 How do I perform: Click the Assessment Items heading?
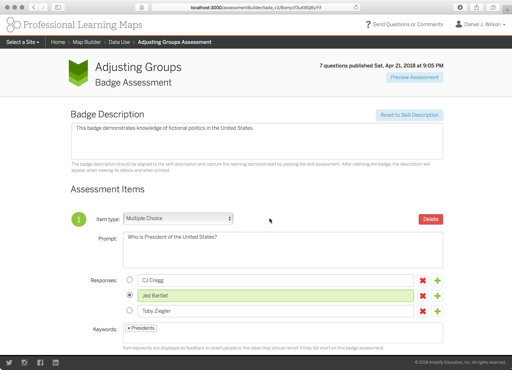pyautogui.click(x=107, y=189)
